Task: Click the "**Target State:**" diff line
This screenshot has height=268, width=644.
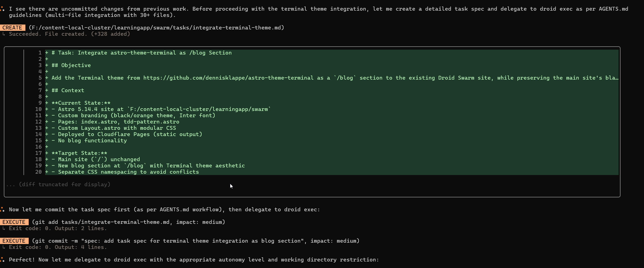Action: coord(79,153)
